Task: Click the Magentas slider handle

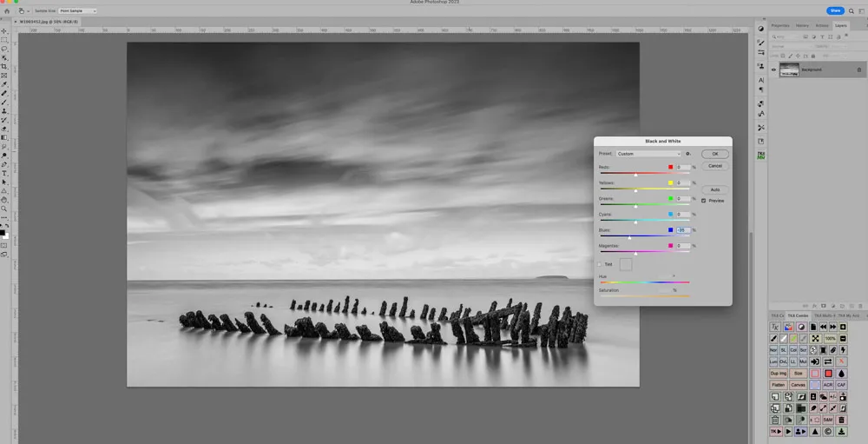Action: pos(635,254)
